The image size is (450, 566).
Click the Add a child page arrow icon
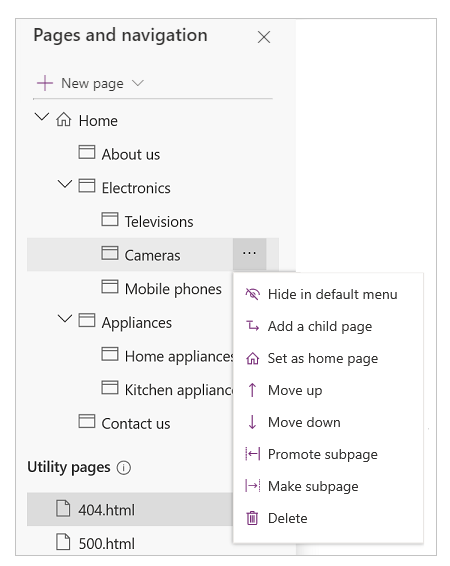pos(253,326)
